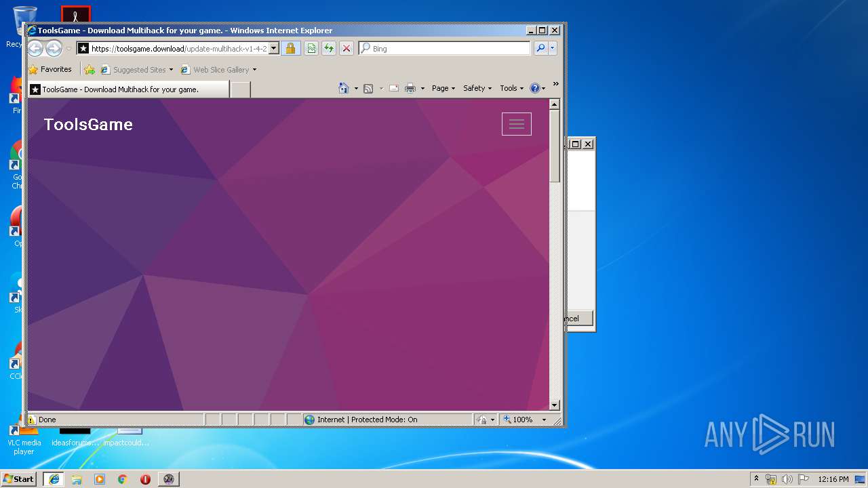Run search with the magnifier button

[540, 49]
